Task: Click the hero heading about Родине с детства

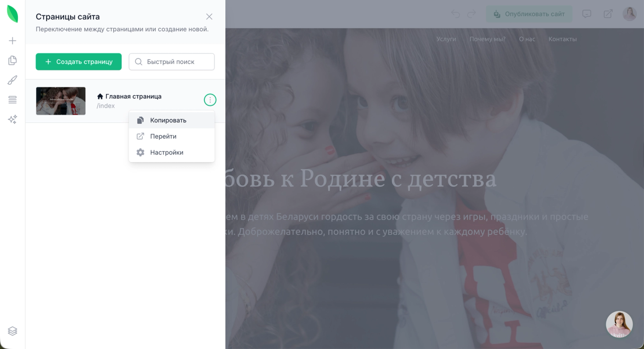Action: click(361, 179)
